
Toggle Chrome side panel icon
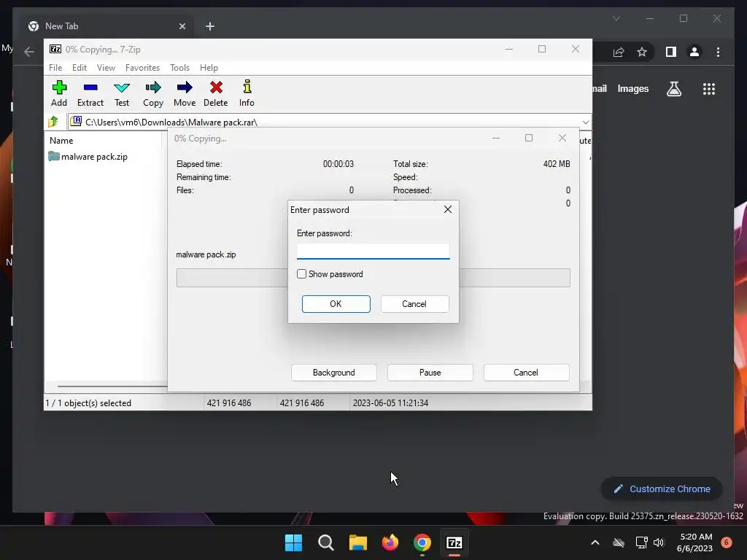pyautogui.click(x=671, y=52)
